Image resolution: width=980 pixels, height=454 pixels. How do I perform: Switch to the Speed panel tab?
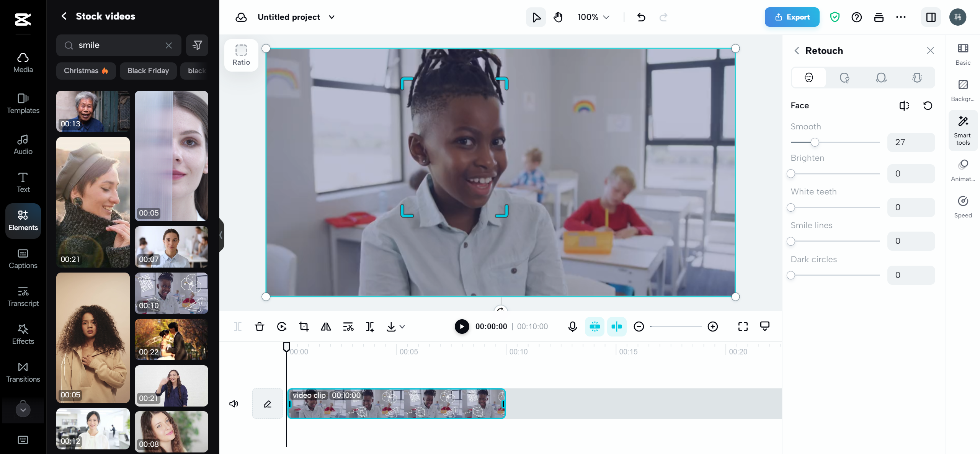tap(963, 207)
